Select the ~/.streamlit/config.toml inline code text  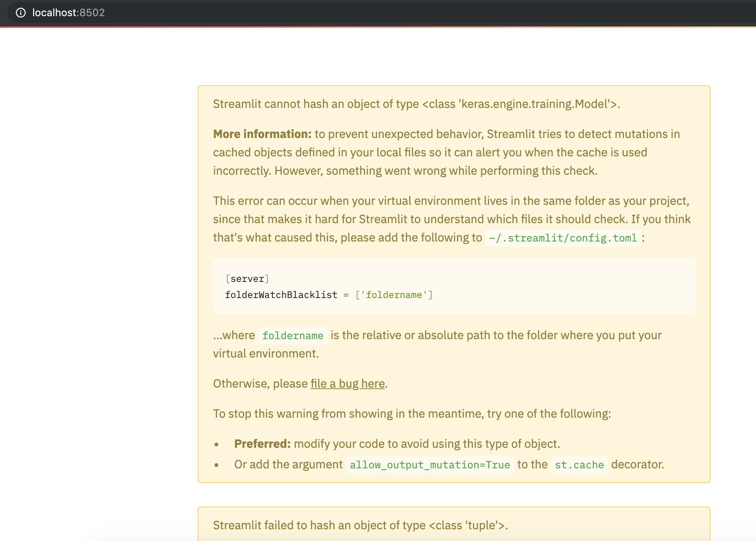562,237
